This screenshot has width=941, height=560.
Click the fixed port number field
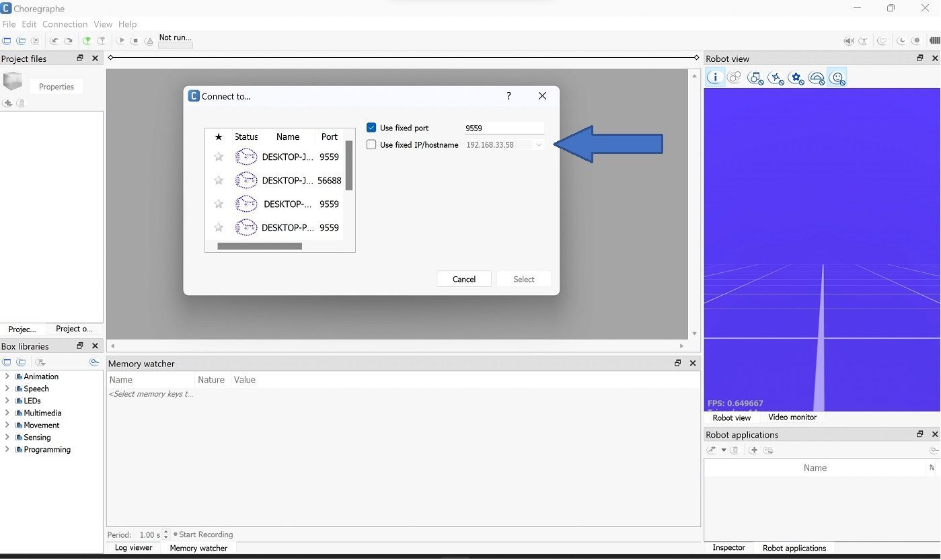pos(504,128)
